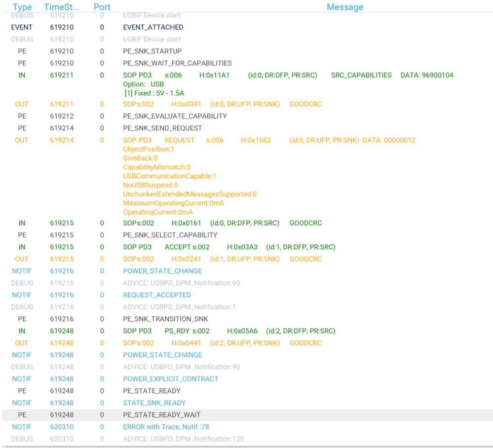Image resolution: width=493 pixels, height=448 pixels.
Task: Open the POWER_EXPLICIT_CONTRACT notification
Action: click(x=170, y=378)
